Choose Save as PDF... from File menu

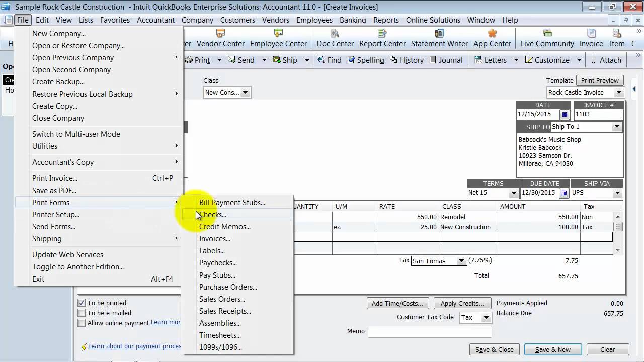99,191
